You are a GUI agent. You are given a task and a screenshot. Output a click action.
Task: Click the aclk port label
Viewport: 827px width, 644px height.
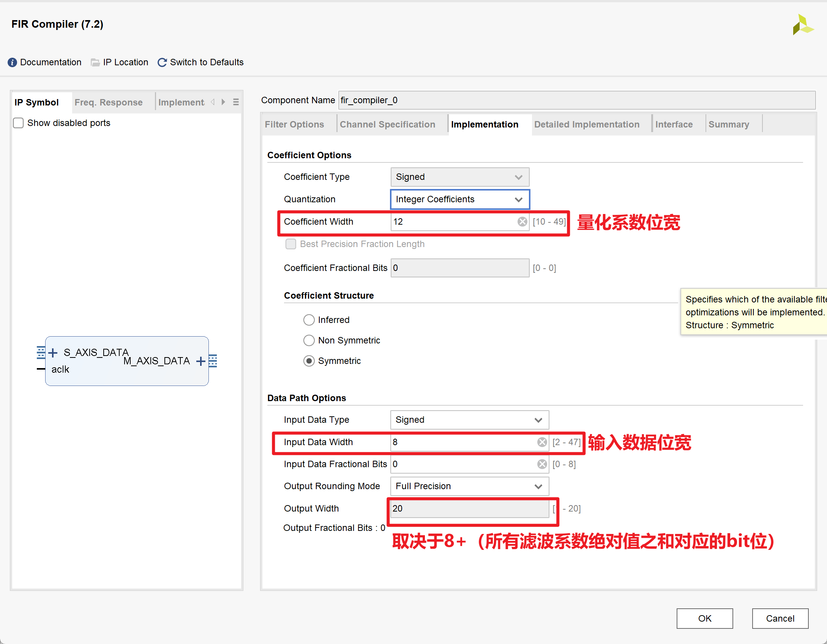click(x=60, y=370)
